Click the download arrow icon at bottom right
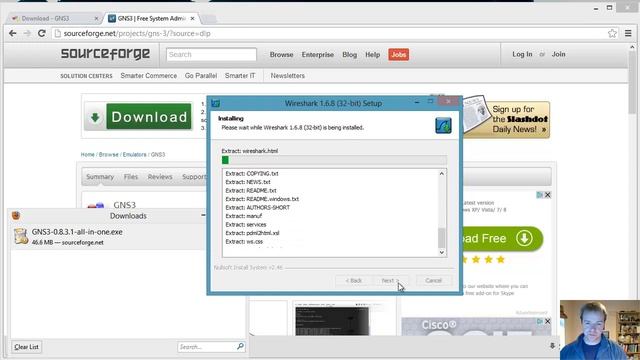640x360 pixels. click(x=552, y=346)
